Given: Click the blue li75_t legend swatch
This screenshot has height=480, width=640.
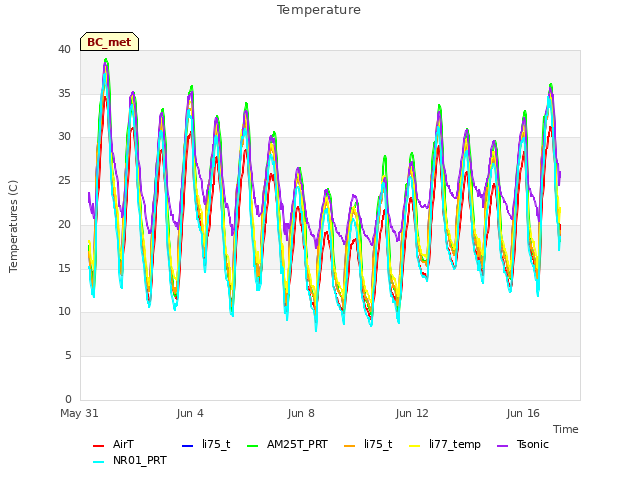Looking at the screenshot, I should (187, 446).
